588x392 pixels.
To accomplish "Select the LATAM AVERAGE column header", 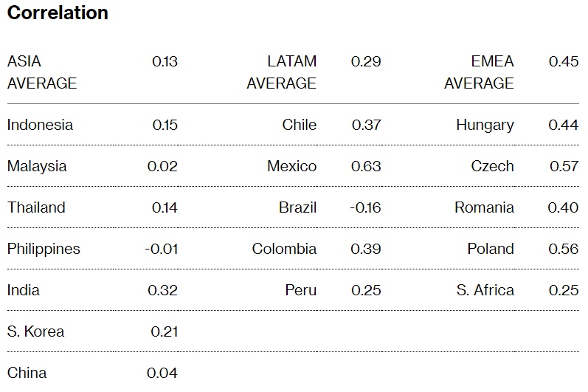I will (x=281, y=72).
